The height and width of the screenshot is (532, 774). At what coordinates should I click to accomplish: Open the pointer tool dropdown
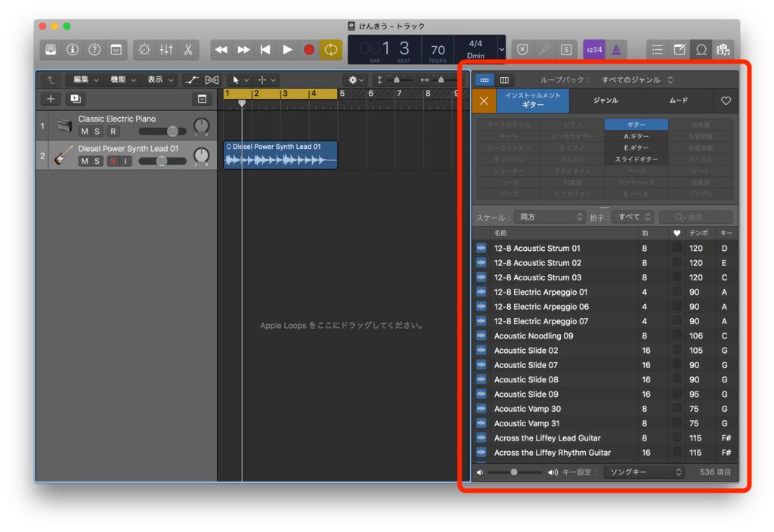coord(240,79)
